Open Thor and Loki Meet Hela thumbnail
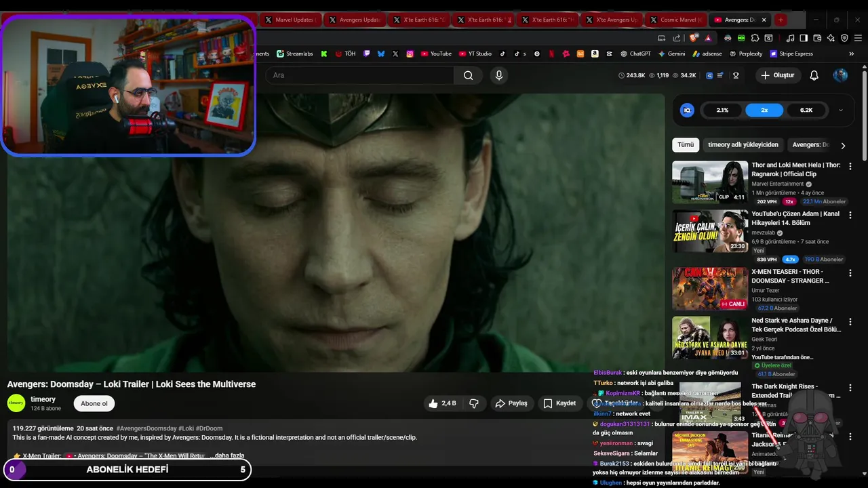 710,182
